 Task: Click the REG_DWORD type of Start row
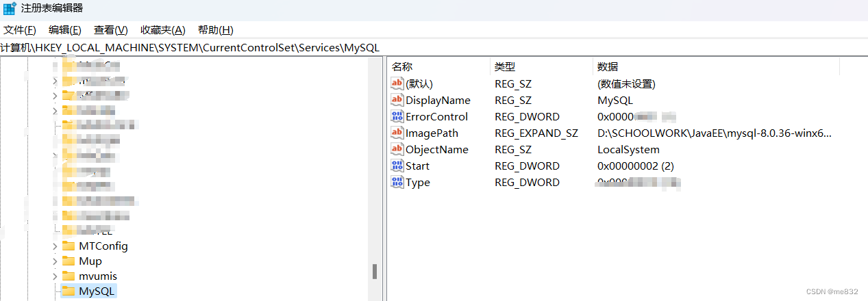[527, 166]
